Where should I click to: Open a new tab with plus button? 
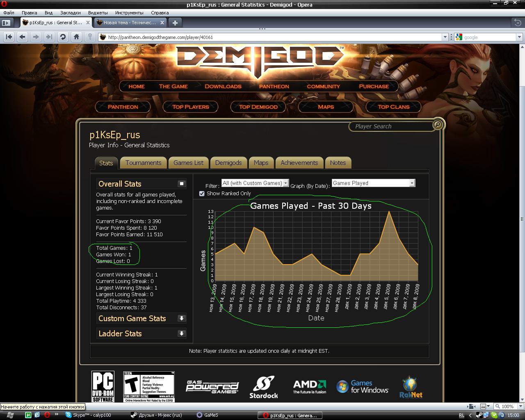tap(175, 23)
